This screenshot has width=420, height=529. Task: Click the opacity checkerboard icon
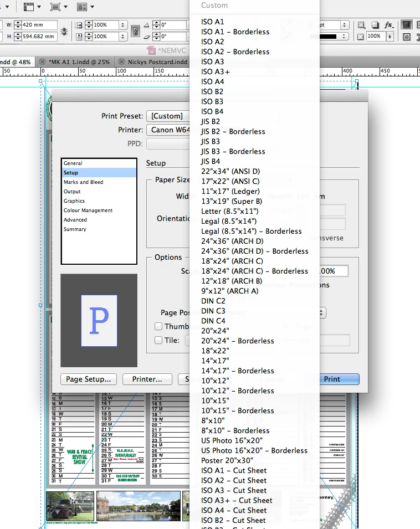(361, 37)
